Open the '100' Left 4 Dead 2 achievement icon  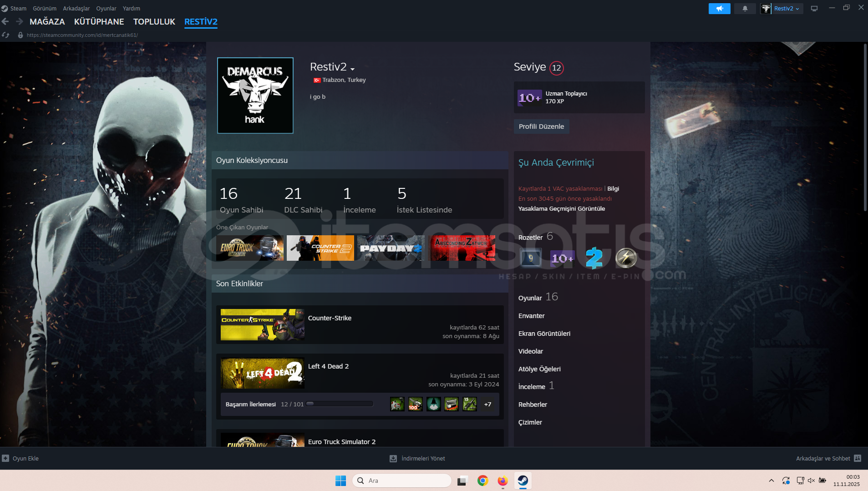(x=416, y=404)
